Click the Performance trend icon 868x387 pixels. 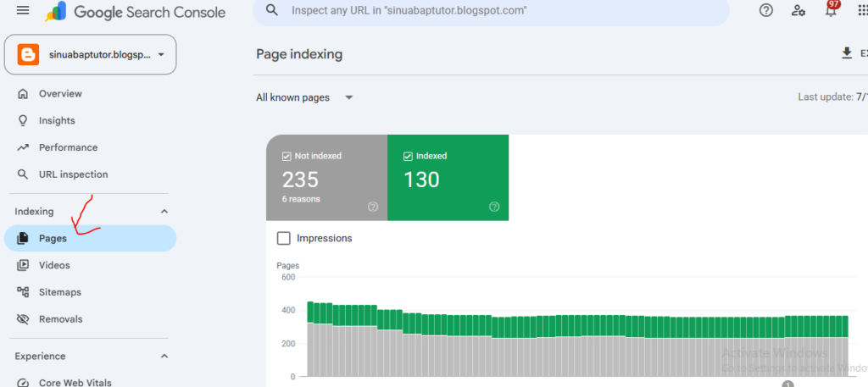tap(23, 147)
